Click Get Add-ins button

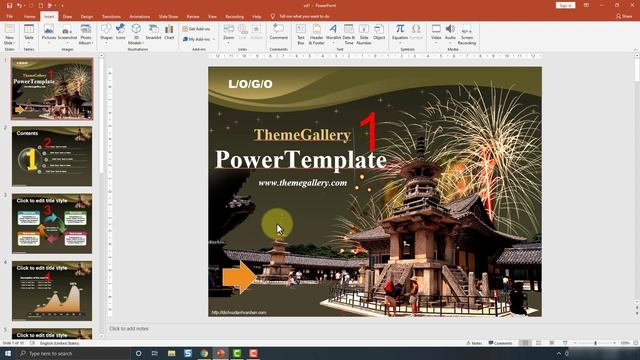[196, 29]
